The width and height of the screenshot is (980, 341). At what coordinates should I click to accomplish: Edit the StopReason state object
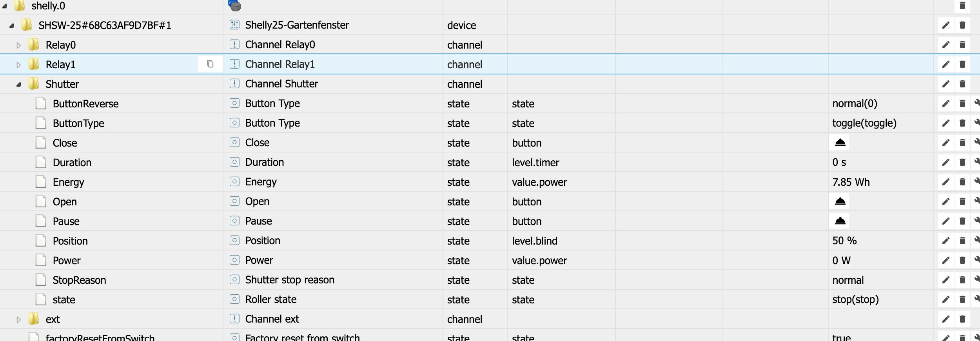click(x=946, y=280)
